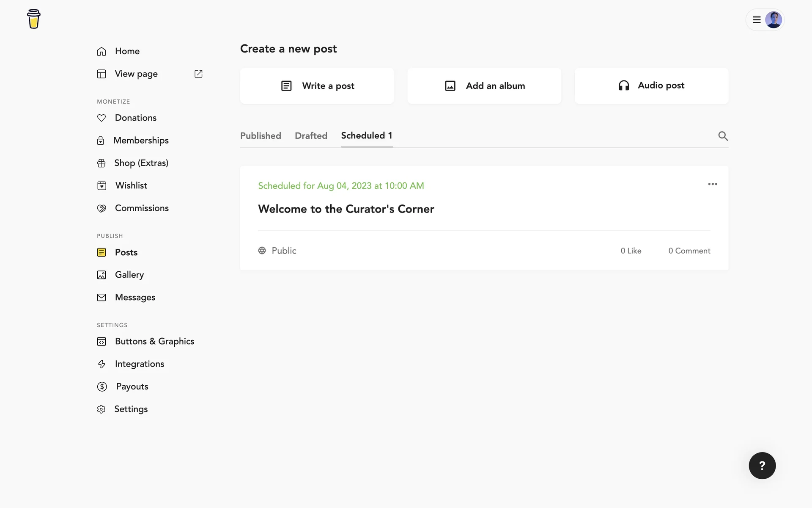This screenshot has height=508, width=812.
Task: Click the Integrations lightning bolt icon
Action: click(101, 364)
